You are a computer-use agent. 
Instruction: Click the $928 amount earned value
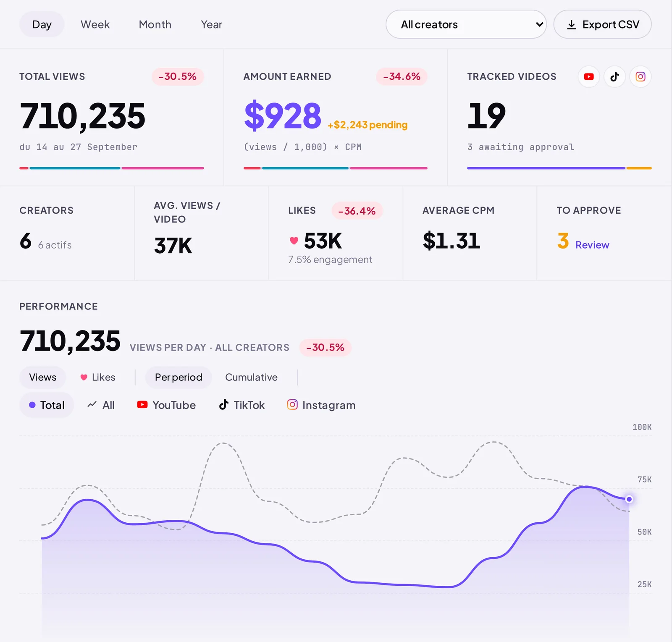click(283, 115)
